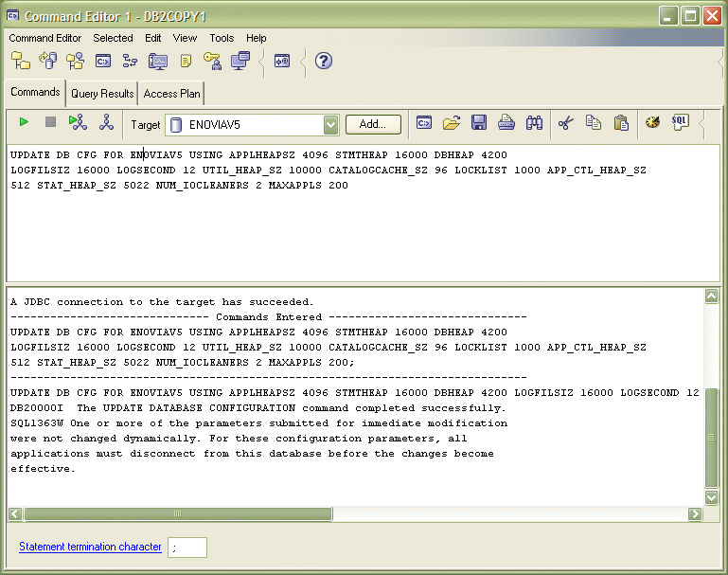
Task: Open the Selected menu
Action: 113,38
